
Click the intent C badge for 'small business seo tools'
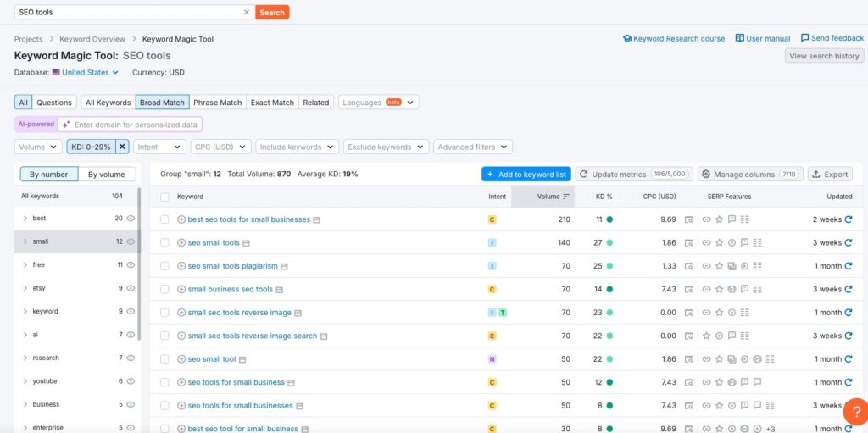click(492, 289)
